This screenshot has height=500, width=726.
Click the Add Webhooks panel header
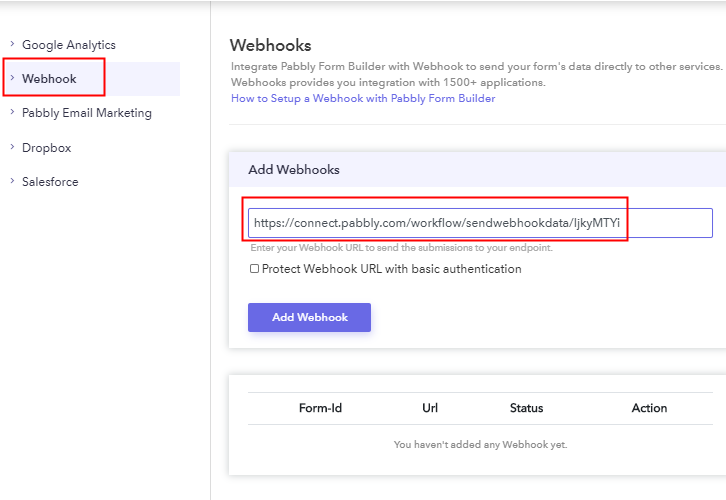click(294, 170)
